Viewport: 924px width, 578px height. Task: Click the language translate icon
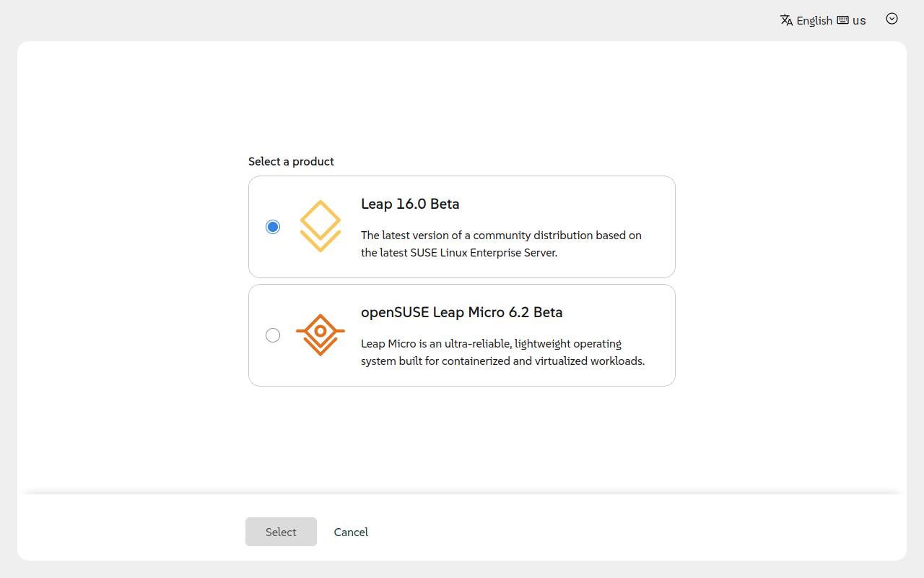pos(786,20)
